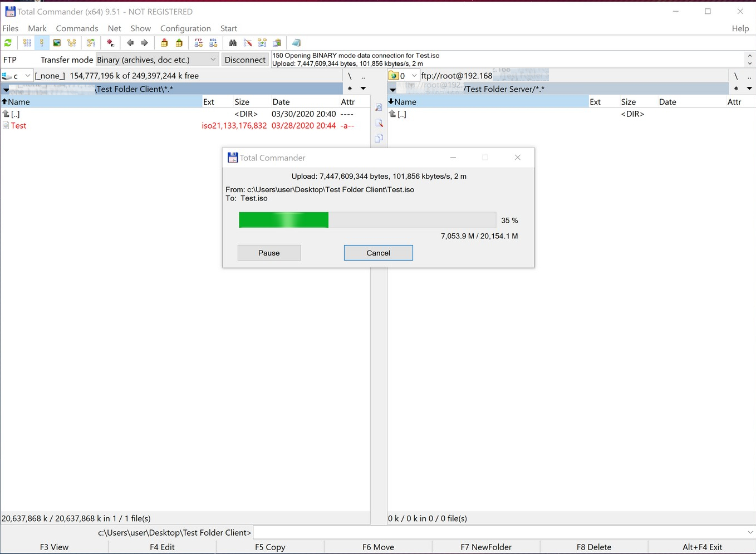This screenshot has height=554, width=756.
Task: Click the F6 Move button
Action: pyautogui.click(x=378, y=547)
